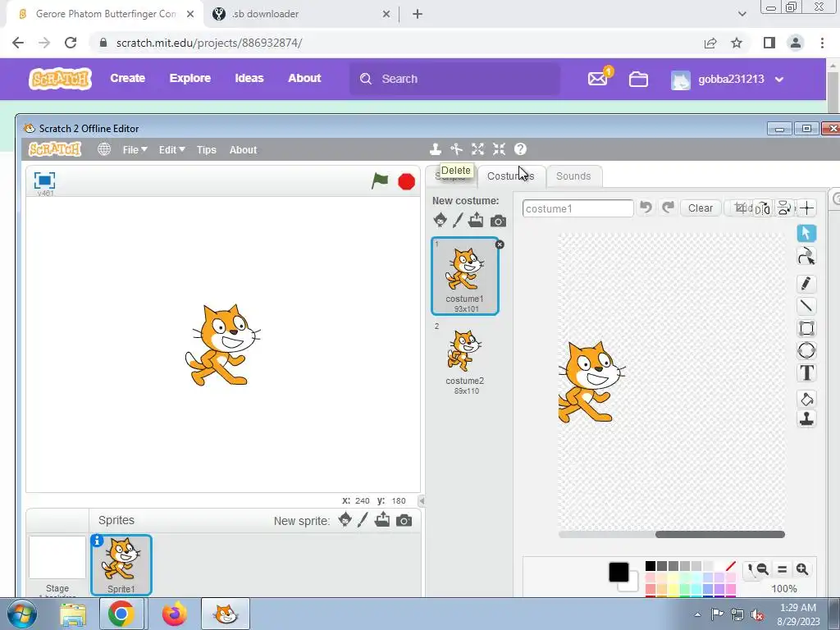Open About on Scratch website

[304, 78]
